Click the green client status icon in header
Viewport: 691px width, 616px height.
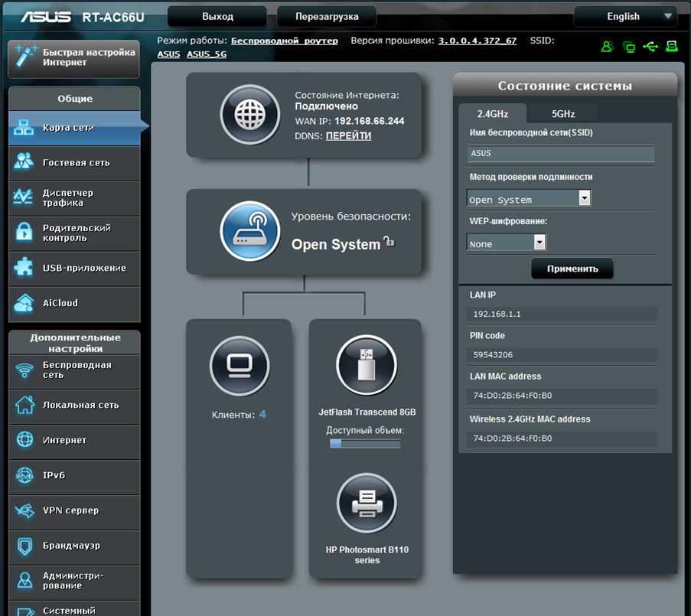629,46
